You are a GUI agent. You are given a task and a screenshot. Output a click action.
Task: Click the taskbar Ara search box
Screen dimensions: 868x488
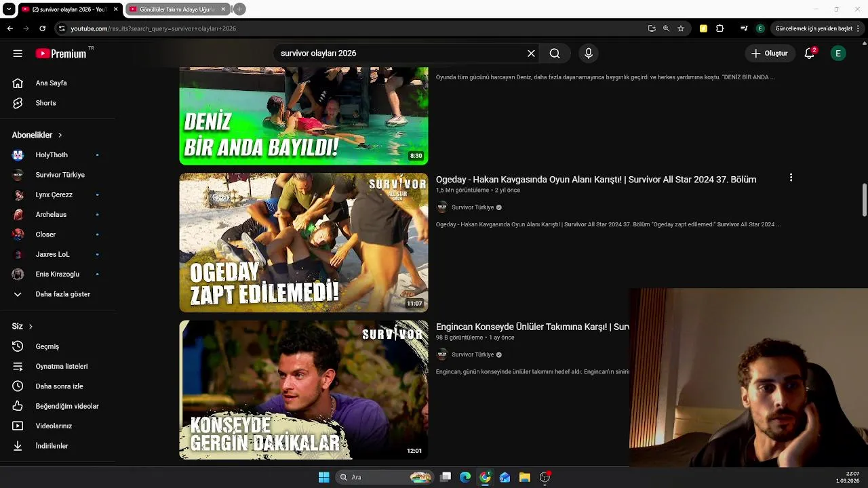[x=384, y=477]
